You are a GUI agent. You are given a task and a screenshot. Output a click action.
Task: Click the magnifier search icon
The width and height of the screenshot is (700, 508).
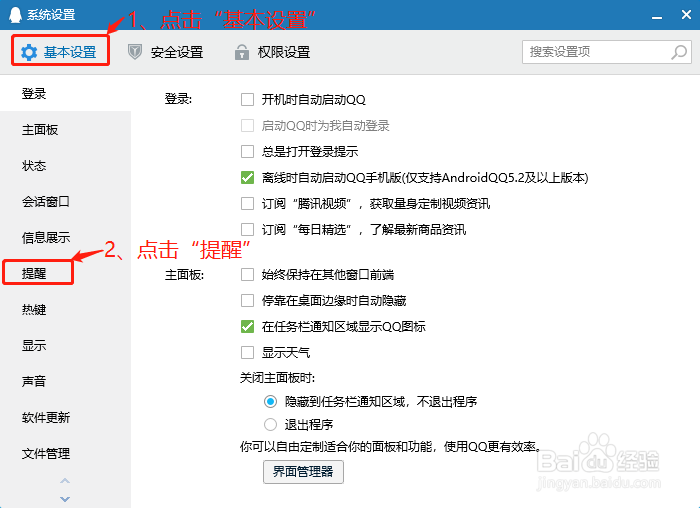pos(679,52)
